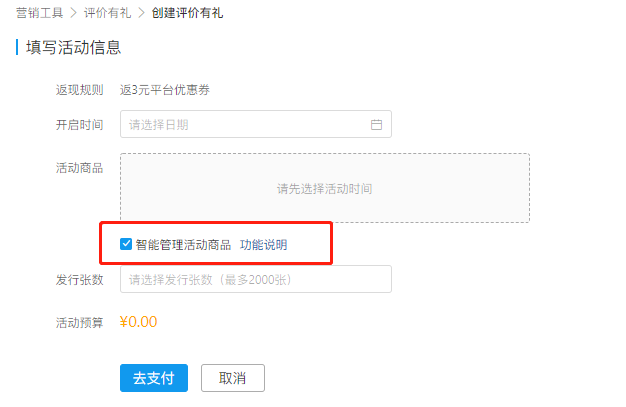This screenshot has width=626, height=407.
Task: Navigate to 评价有礼 breadcrumb
Action: click(107, 13)
